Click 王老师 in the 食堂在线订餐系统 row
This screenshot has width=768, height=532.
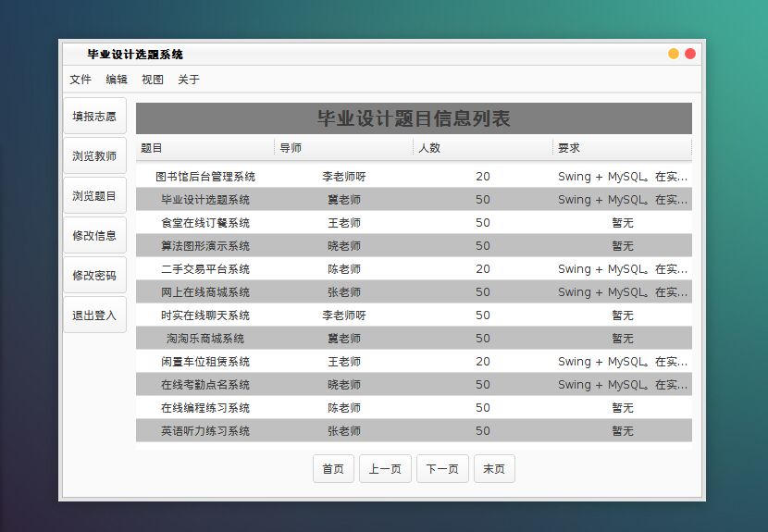344,222
